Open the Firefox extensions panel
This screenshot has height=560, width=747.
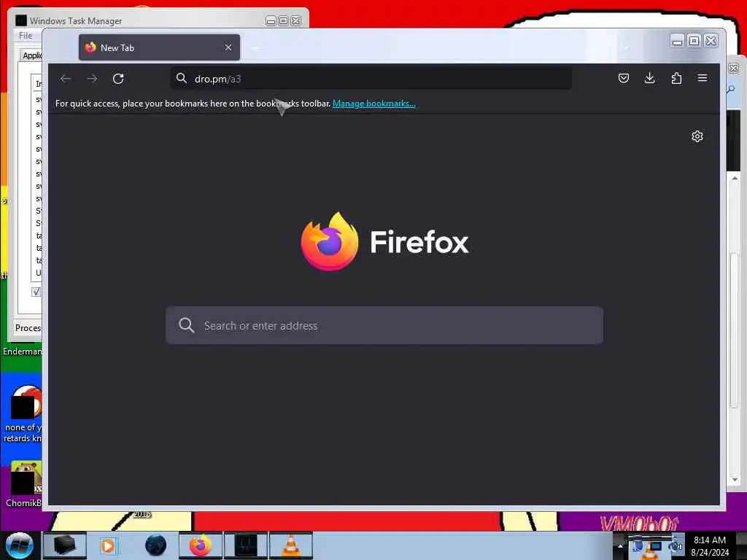pos(676,78)
